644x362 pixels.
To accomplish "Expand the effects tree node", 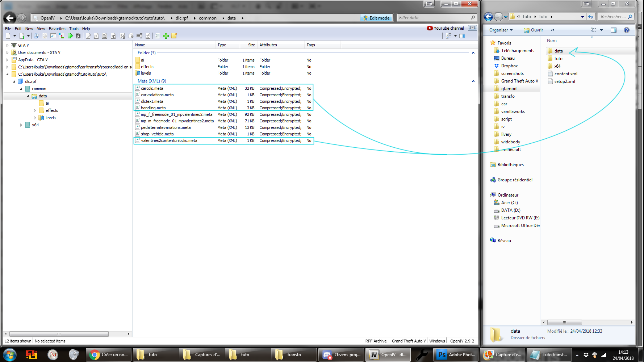I will pyautogui.click(x=35, y=110).
